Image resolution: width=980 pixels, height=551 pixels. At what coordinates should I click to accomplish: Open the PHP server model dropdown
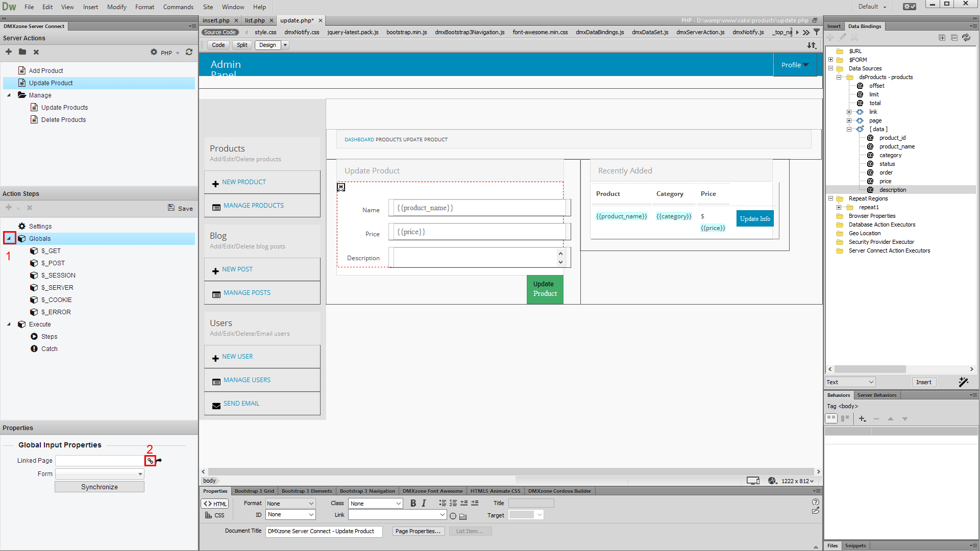point(170,53)
